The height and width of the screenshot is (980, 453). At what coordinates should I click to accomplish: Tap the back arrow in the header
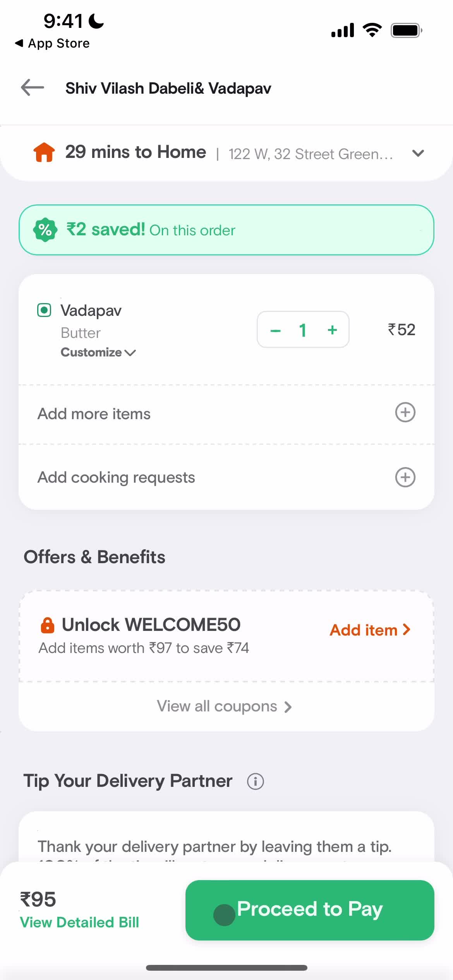click(x=33, y=87)
